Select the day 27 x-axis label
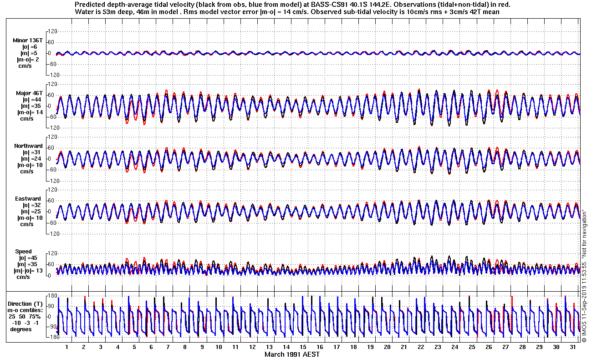 point(505,347)
